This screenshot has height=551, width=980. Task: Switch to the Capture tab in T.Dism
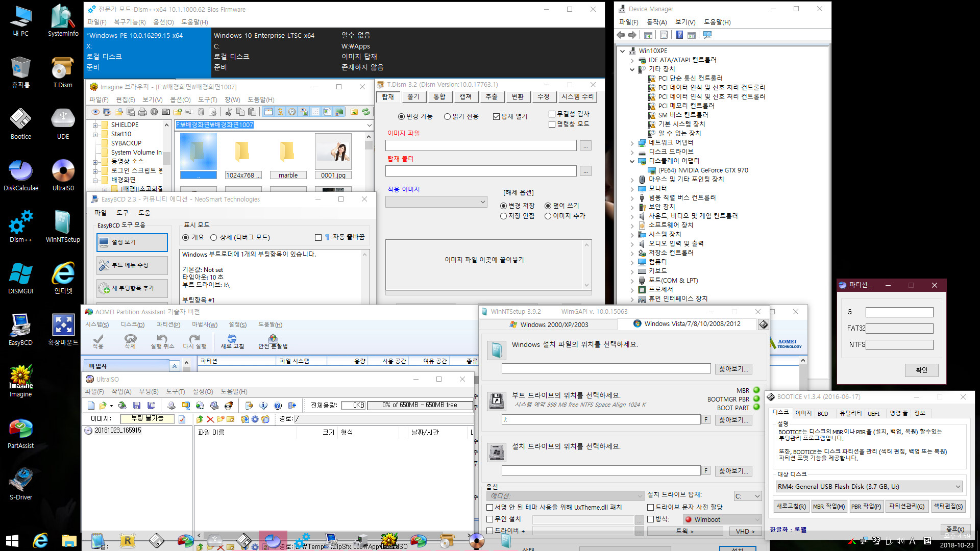click(x=465, y=96)
